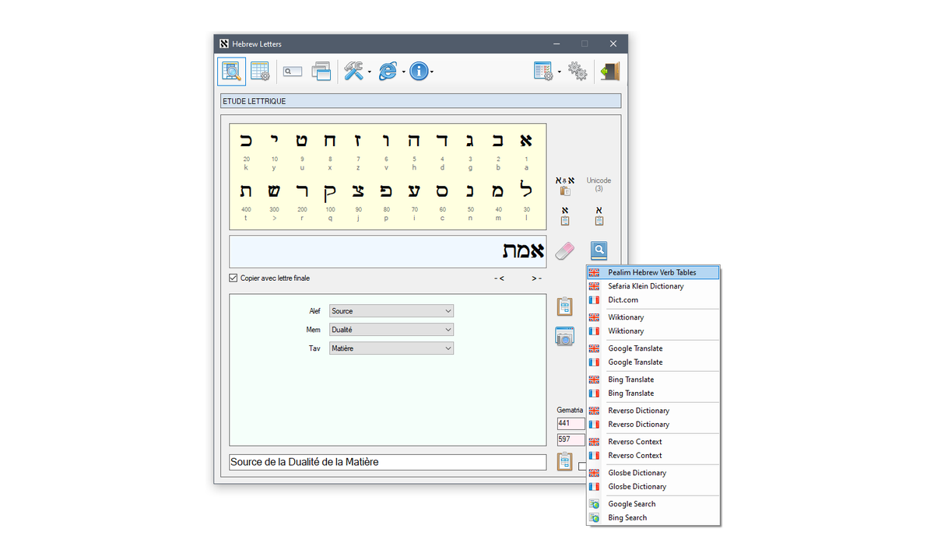934x560 pixels.
Task: Open the checklist options icon in toolbar
Action: coord(543,72)
